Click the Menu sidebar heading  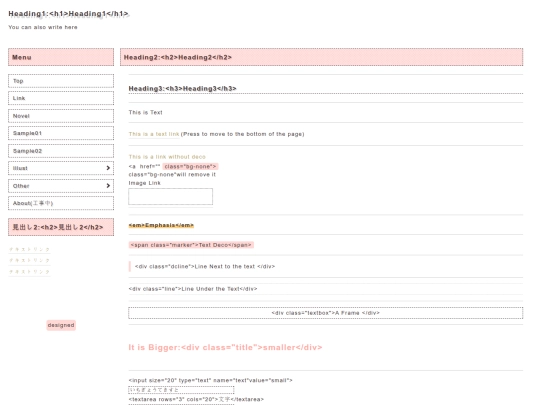(61, 57)
